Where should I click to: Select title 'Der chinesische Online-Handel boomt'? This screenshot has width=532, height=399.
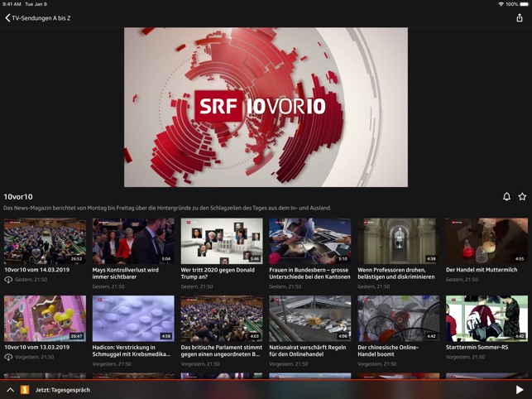coord(388,351)
